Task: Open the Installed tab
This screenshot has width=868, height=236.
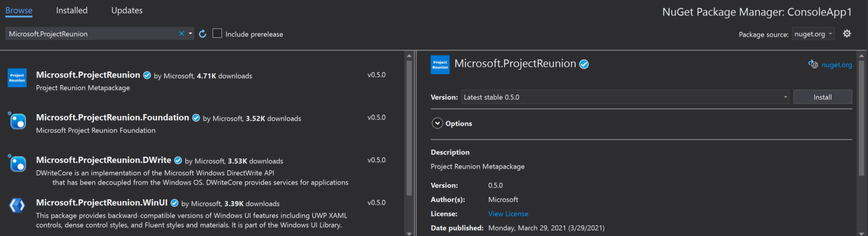Action: click(x=71, y=10)
